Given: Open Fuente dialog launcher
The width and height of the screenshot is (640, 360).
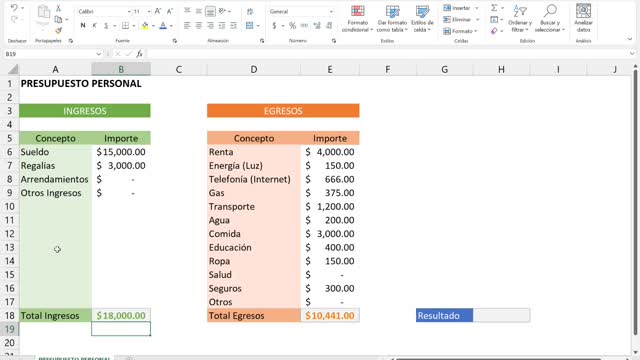Looking at the screenshot, I should 175,41.
